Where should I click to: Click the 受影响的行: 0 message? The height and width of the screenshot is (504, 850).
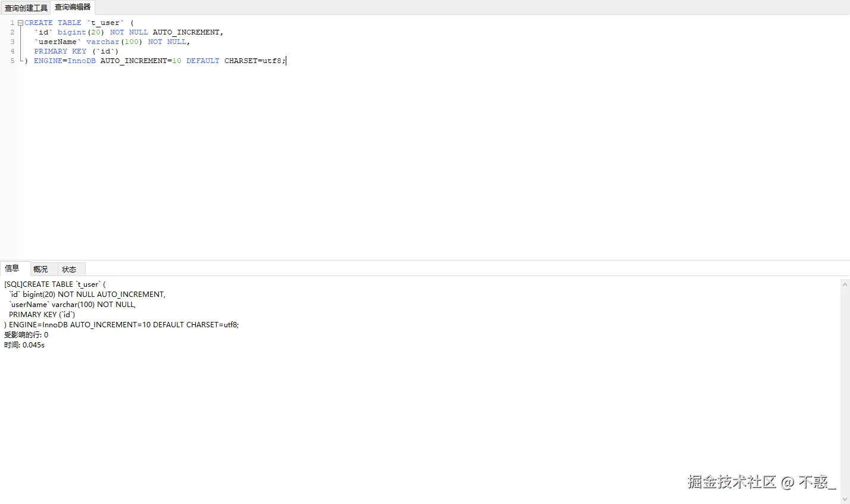click(x=26, y=335)
